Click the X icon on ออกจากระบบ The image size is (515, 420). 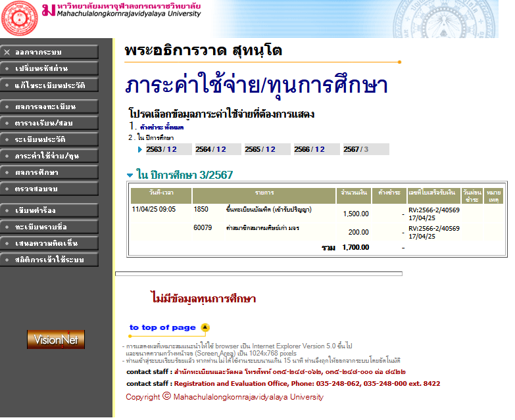7,52
